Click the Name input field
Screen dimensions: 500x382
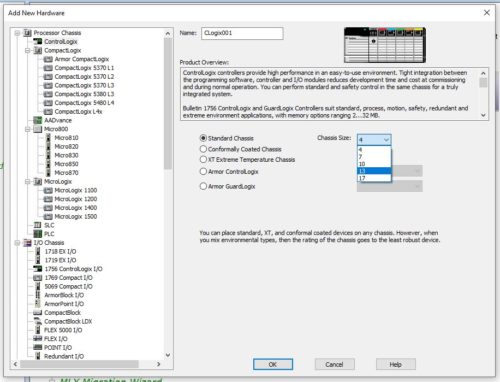242,33
